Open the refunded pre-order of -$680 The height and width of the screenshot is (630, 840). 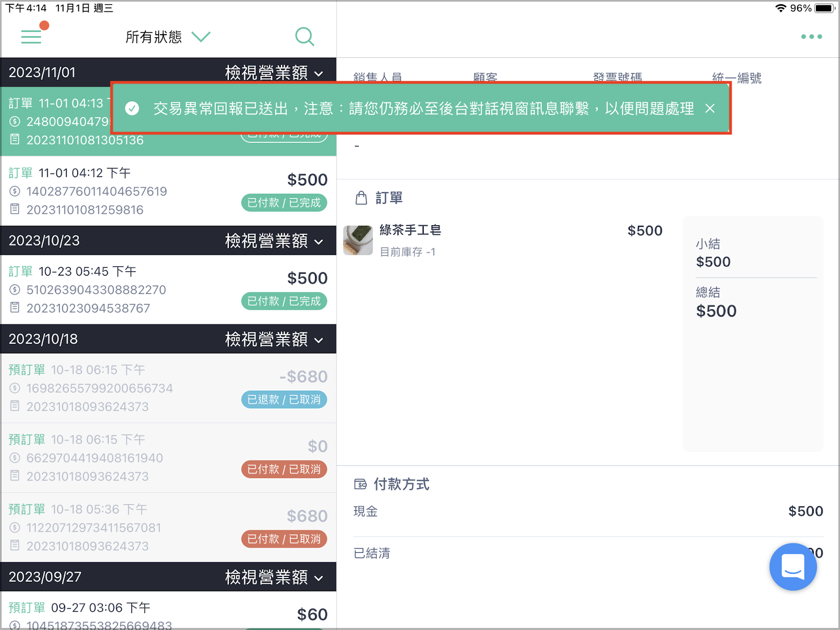point(169,388)
